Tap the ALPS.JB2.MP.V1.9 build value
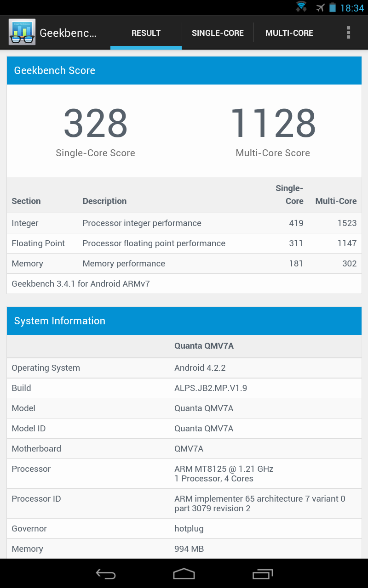This screenshot has width=368, height=588. click(x=211, y=388)
